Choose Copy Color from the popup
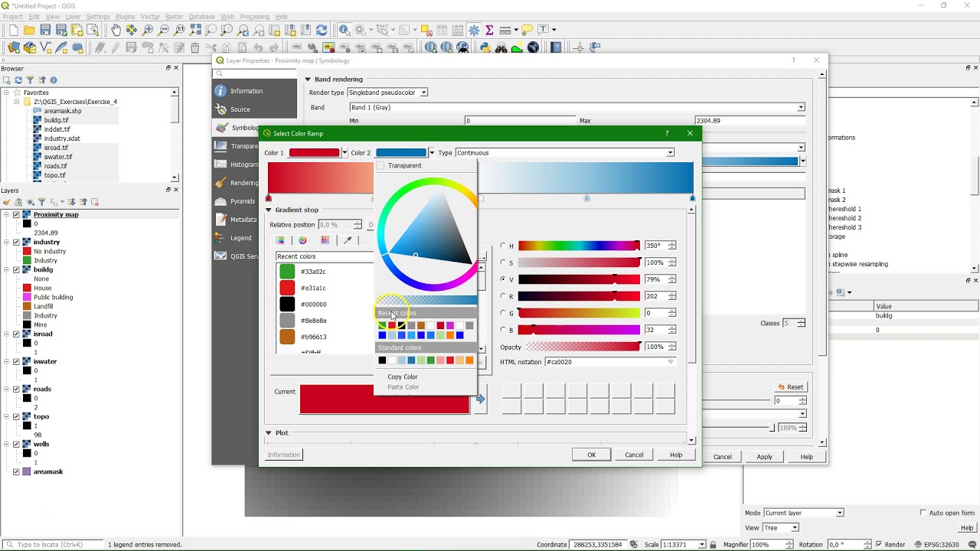 pyautogui.click(x=403, y=377)
